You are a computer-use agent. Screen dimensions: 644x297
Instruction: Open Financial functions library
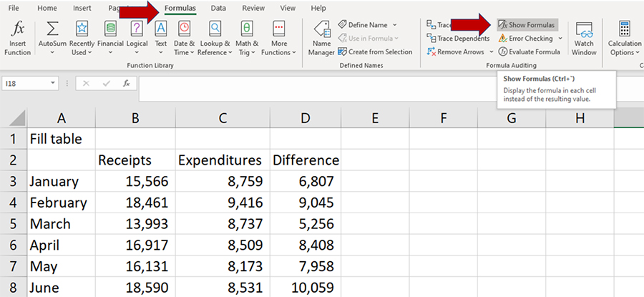pyautogui.click(x=110, y=38)
